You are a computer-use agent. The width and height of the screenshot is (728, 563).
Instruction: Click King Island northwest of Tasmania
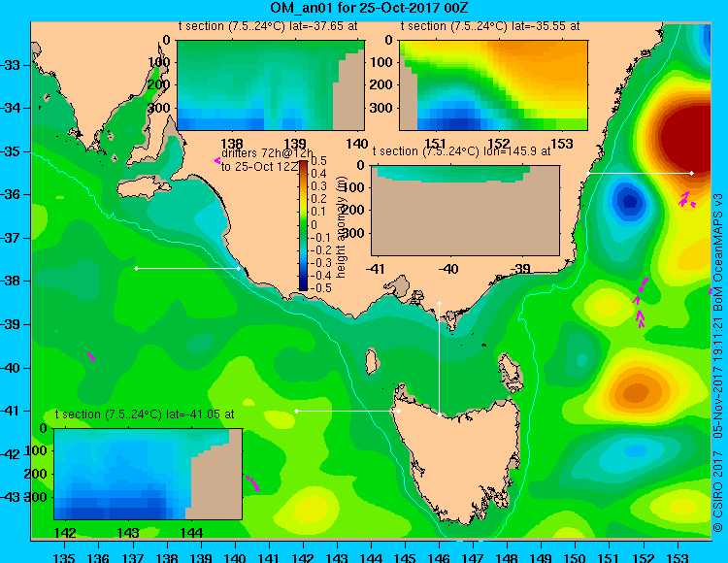point(371,361)
